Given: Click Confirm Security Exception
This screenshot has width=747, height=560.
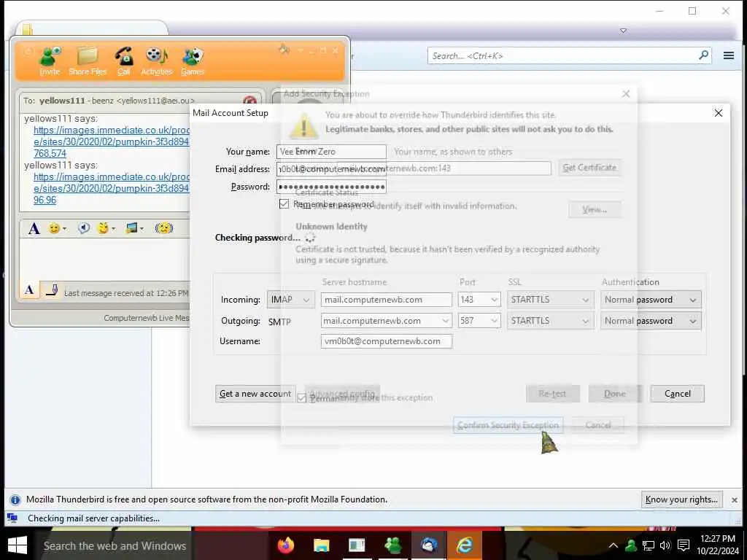Looking at the screenshot, I should (508, 425).
